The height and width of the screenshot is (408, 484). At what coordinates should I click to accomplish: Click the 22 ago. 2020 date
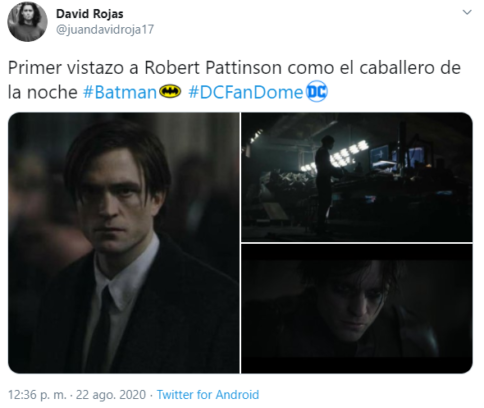point(111,395)
